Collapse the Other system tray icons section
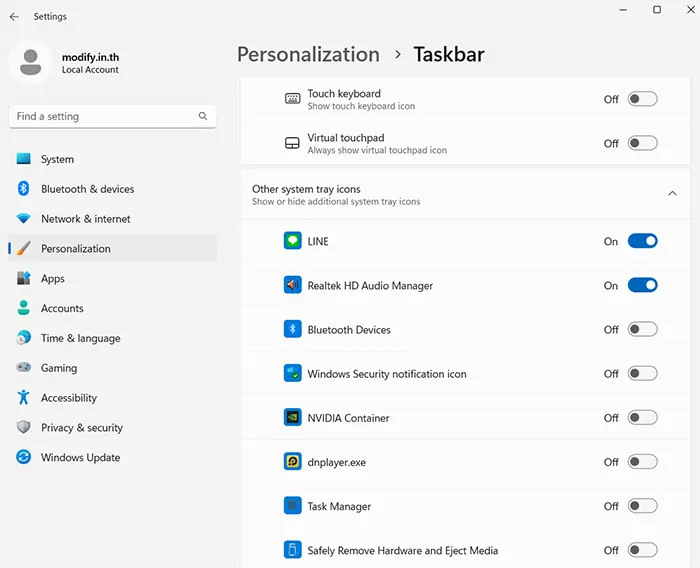Screen dimensions: 700x568 pos(672,194)
